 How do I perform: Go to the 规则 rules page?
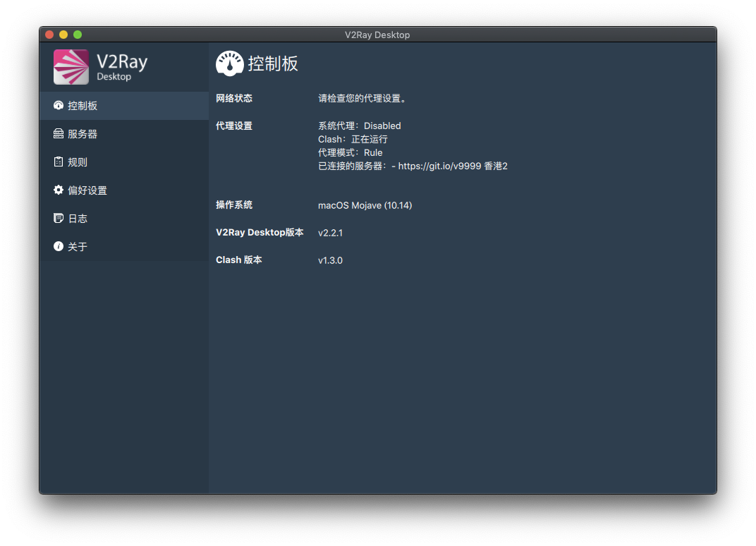pos(124,162)
